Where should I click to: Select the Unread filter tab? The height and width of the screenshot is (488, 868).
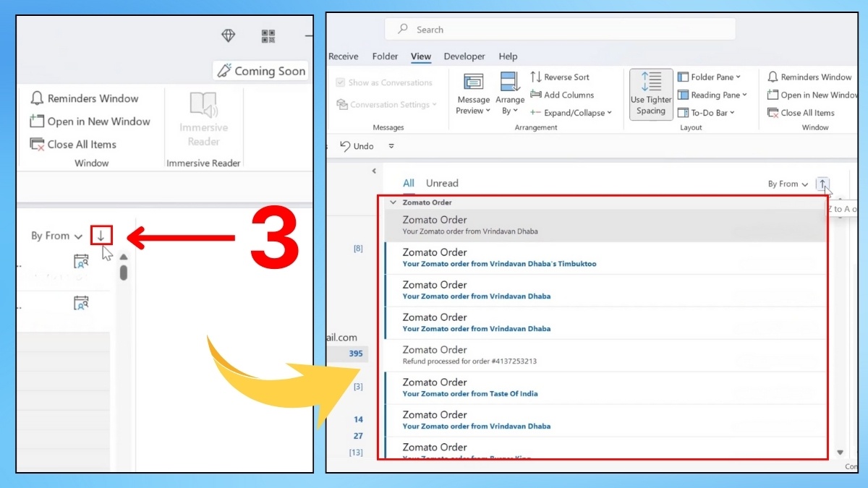pos(442,184)
